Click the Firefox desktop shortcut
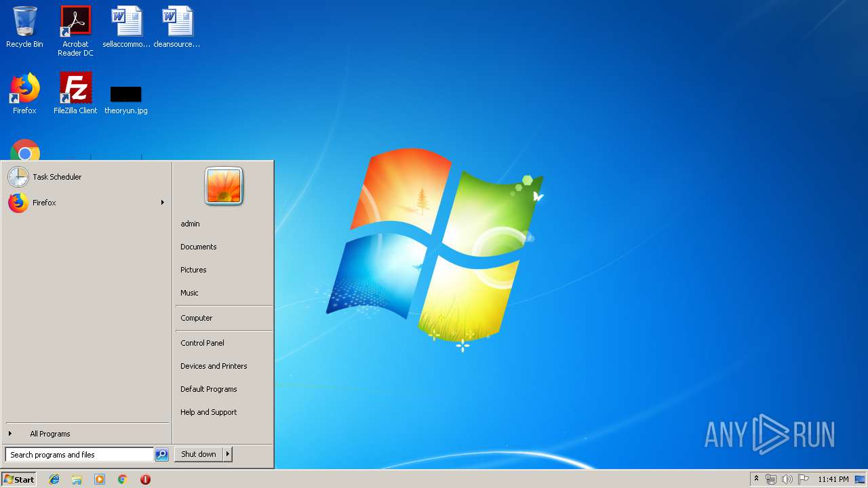Screen dimensions: 868x488 pos(24,94)
